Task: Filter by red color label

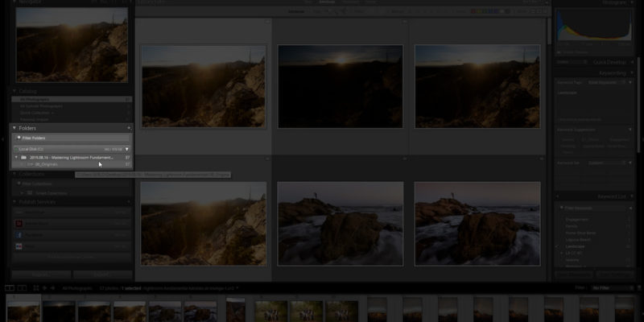Action: click(473, 11)
